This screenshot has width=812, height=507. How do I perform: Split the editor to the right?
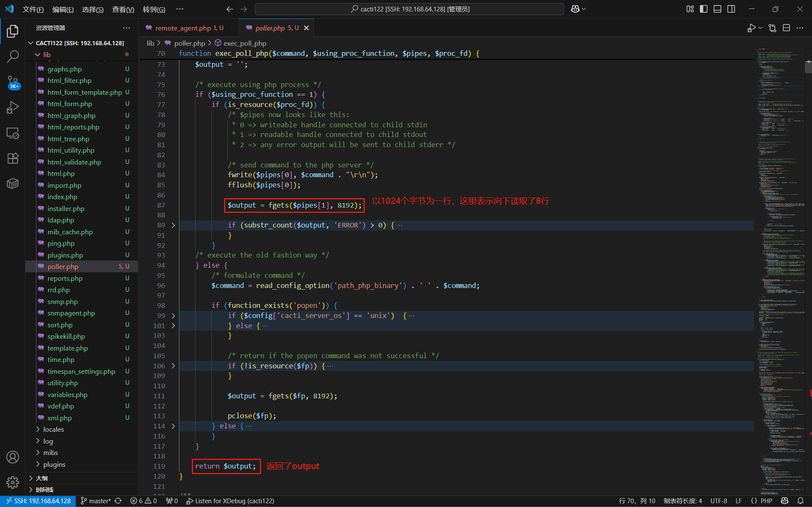[786, 28]
